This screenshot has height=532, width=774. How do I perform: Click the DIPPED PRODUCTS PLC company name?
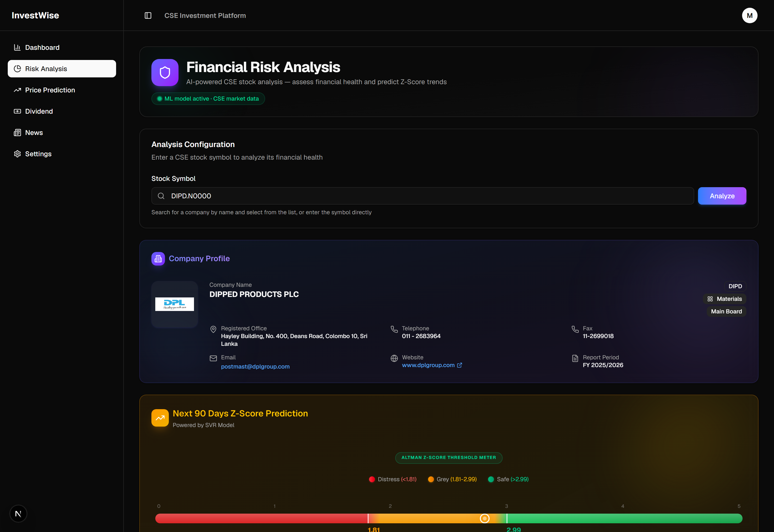pos(254,294)
